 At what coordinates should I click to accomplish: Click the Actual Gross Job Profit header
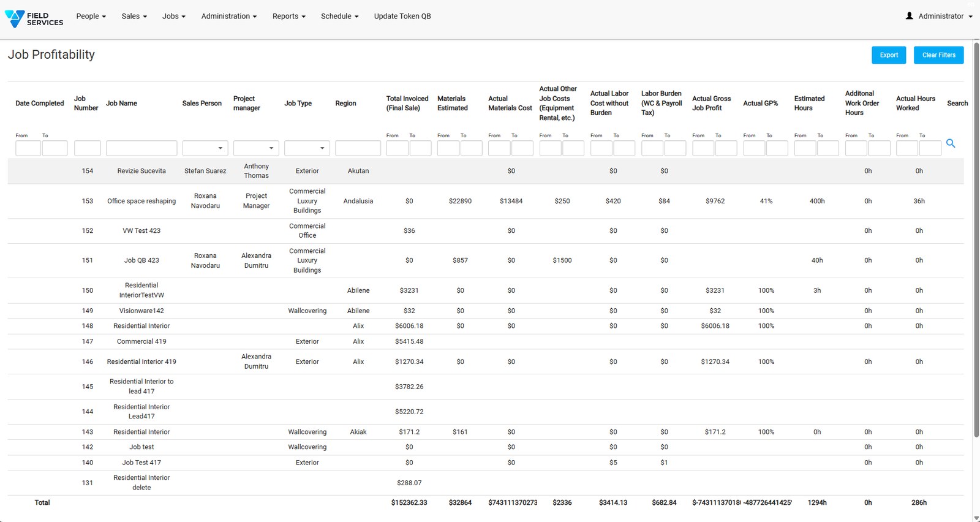[x=711, y=104]
